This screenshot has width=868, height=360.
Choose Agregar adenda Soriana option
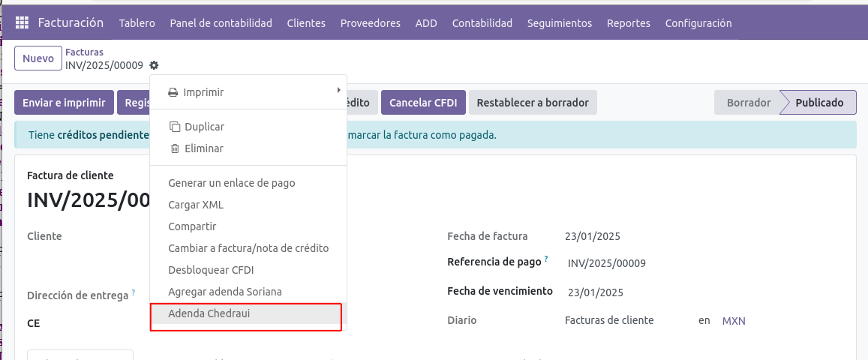click(x=224, y=292)
